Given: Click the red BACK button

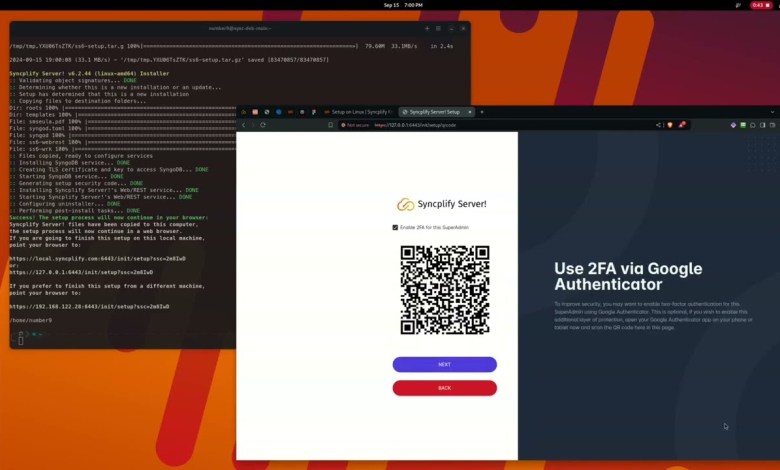Looking at the screenshot, I should [x=444, y=388].
